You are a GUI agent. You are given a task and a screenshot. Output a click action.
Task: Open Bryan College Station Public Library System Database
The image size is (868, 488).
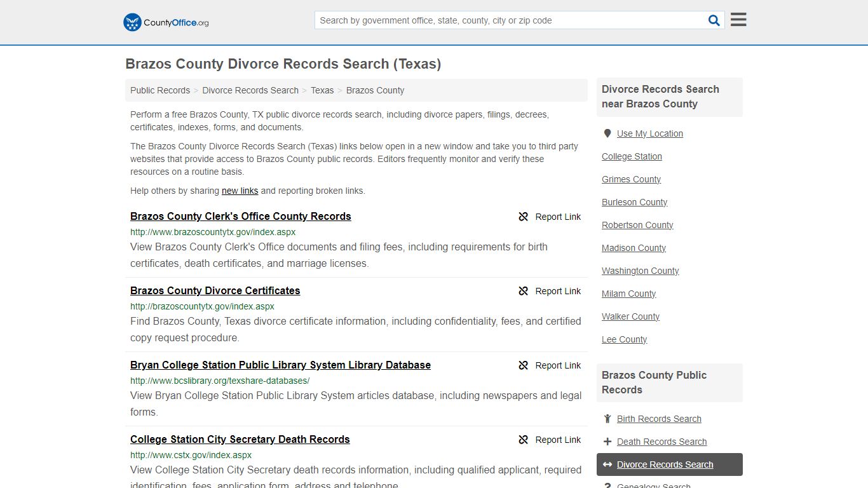point(280,365)
